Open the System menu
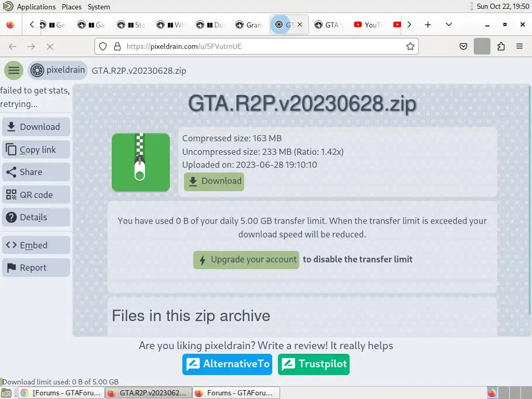This screenshot has width=532, height=399. [x=99, y=7]
